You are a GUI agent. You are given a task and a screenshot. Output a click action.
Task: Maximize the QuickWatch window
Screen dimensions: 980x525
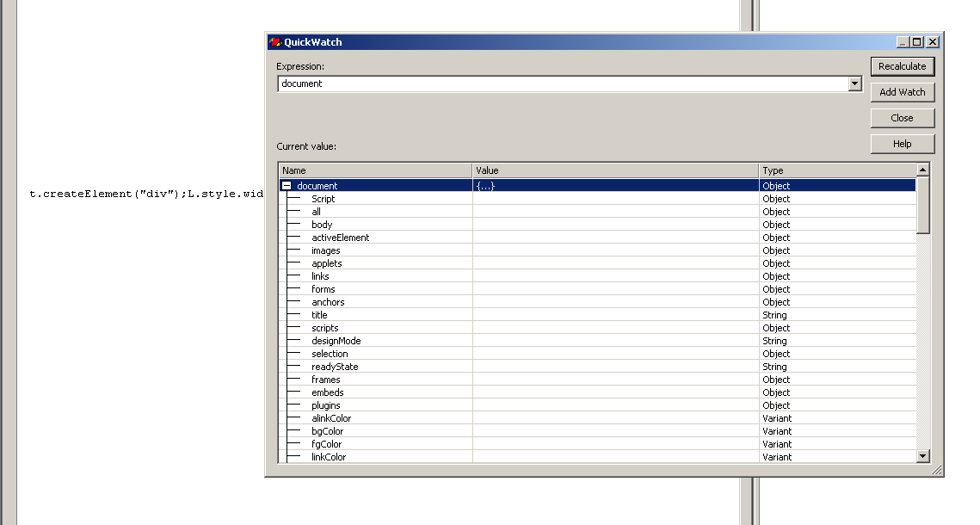tap(916, 41)
